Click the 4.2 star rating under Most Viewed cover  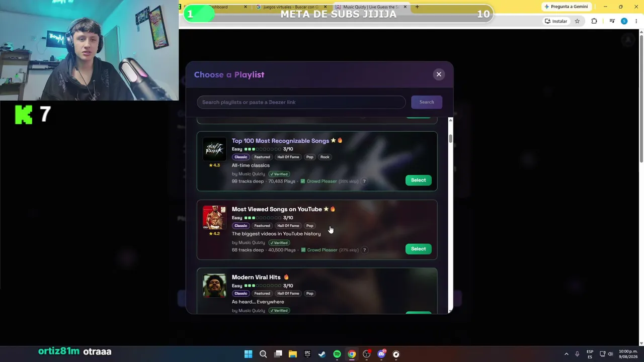pyautogui.click(x=214, y=234)
